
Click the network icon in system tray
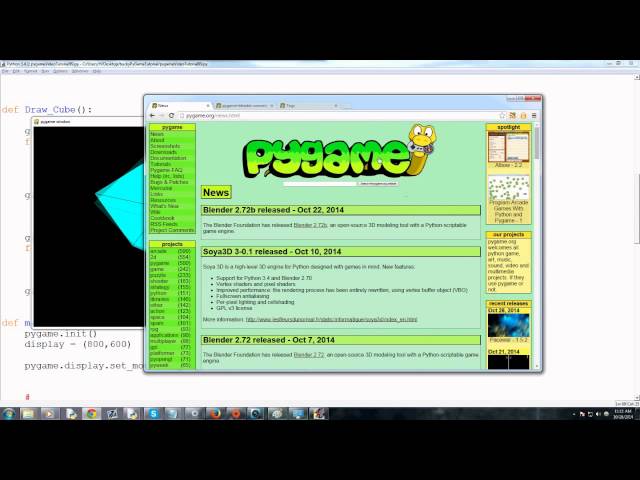(x=590, y=414)
